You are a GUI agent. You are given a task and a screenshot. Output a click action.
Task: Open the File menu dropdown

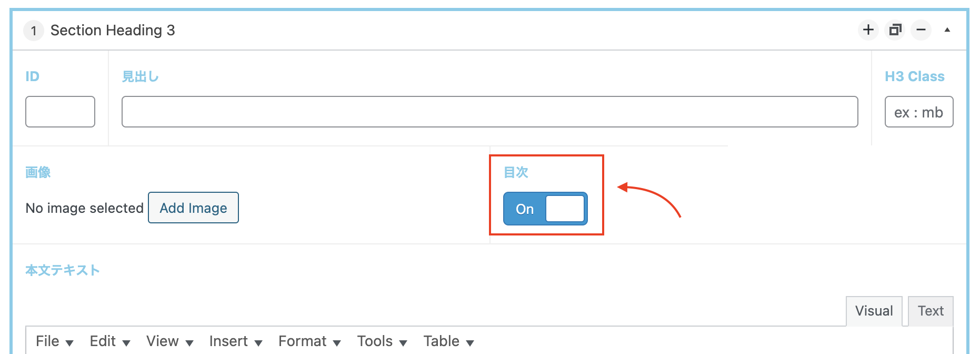coord(54,341)
